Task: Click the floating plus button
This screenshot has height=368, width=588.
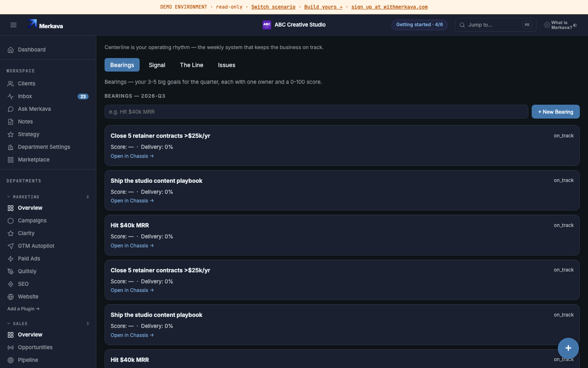Action: [568, 348]
